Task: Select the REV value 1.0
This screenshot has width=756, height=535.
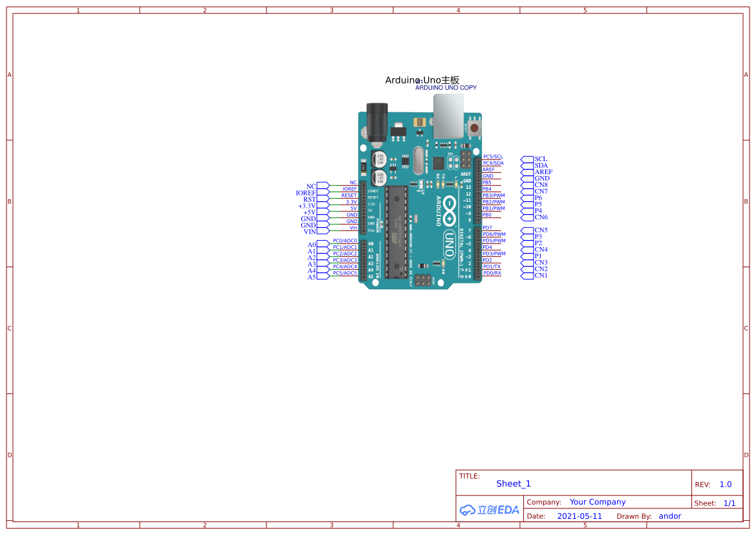Action: (x=726, y=485)
